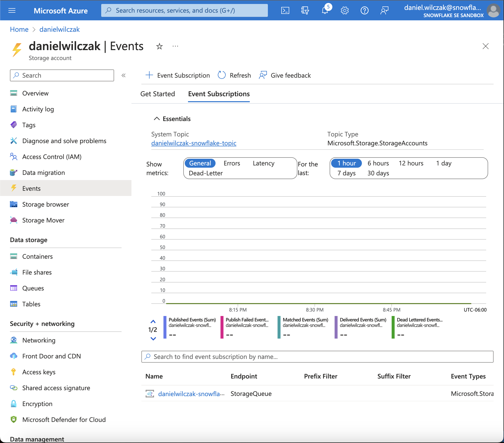Image resolution: width=504 pixels, height=443 pixels.
Task: Open the more options ellipsis near title
Action: (x=175, y=46)
